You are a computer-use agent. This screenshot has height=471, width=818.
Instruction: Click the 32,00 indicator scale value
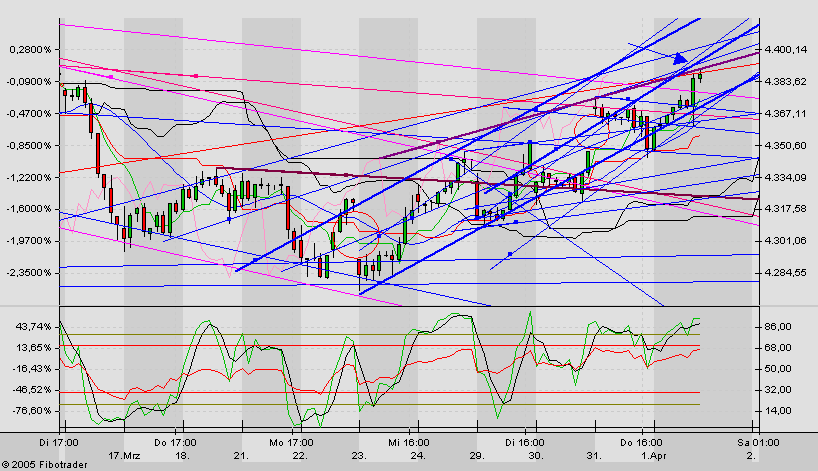pyautogui.click(x=778, y=390)
